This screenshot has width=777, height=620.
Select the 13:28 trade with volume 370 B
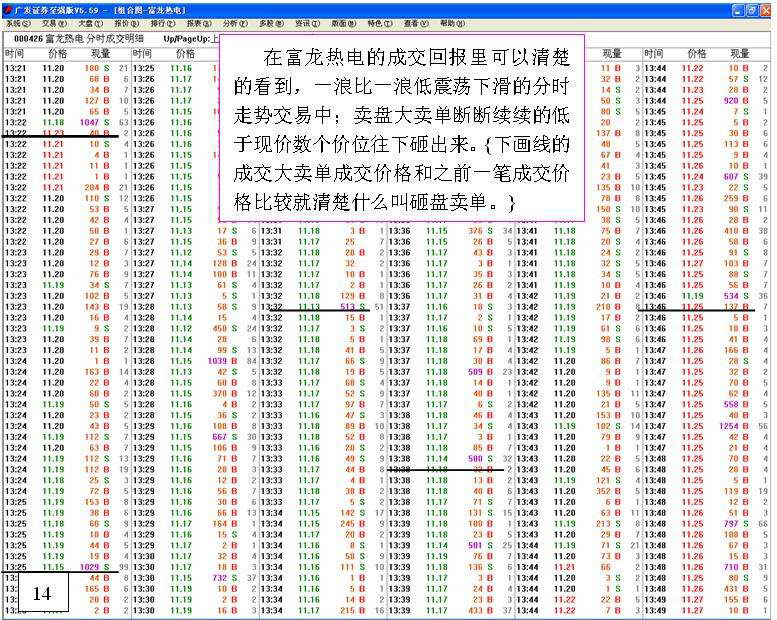[x=194, y=394]
